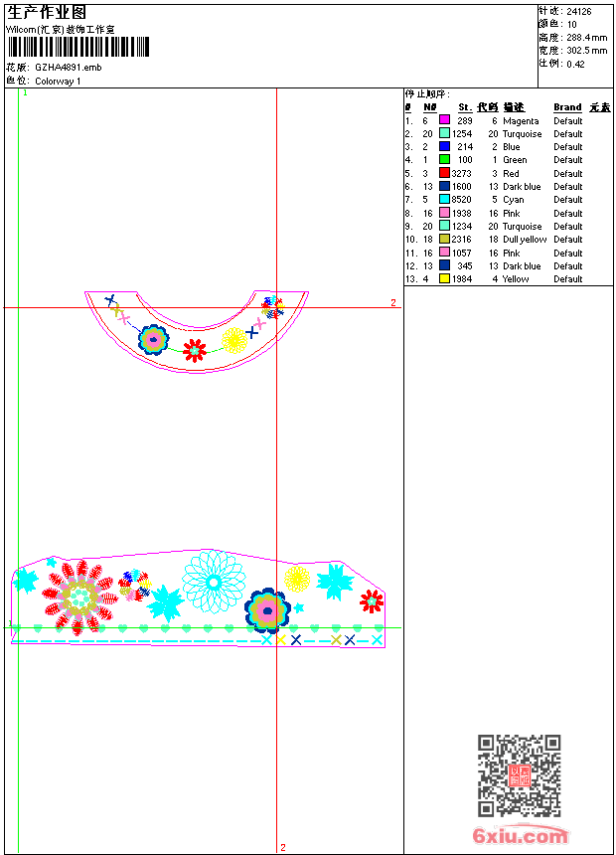Screen dimensions: 616x855
Task: Click the 'Brand' column header
Action: [567, 107]
